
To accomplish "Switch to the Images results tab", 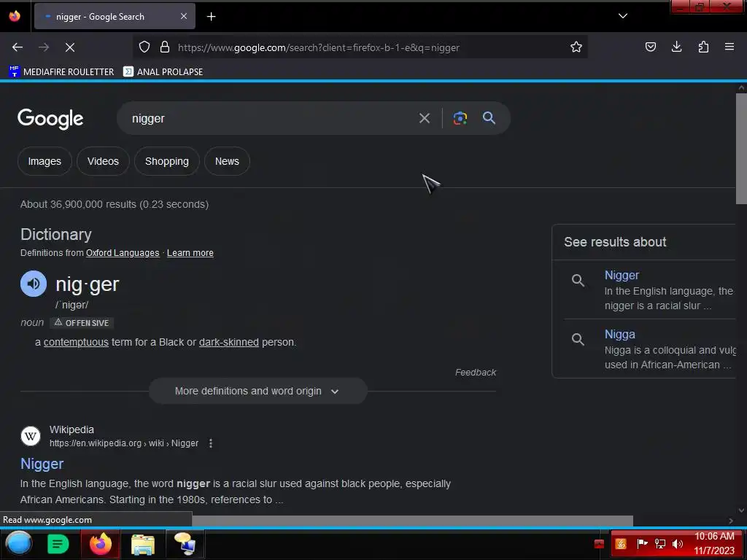I will pyautogui.click(x=44, y=161).
